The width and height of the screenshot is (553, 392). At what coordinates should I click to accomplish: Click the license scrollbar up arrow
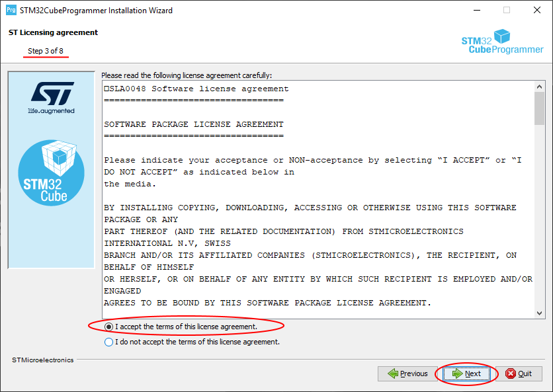coord(539,87)
